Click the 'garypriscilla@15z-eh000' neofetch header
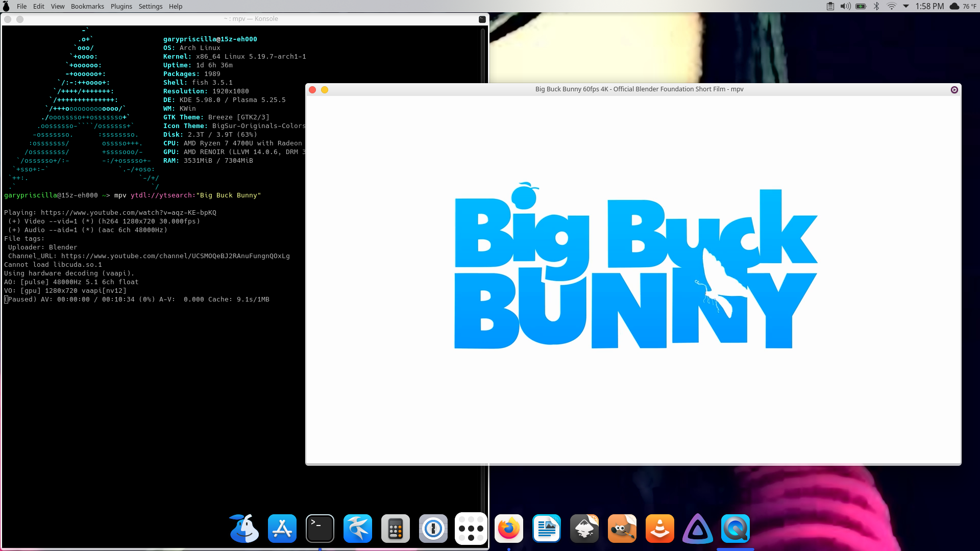 (210, 39)
